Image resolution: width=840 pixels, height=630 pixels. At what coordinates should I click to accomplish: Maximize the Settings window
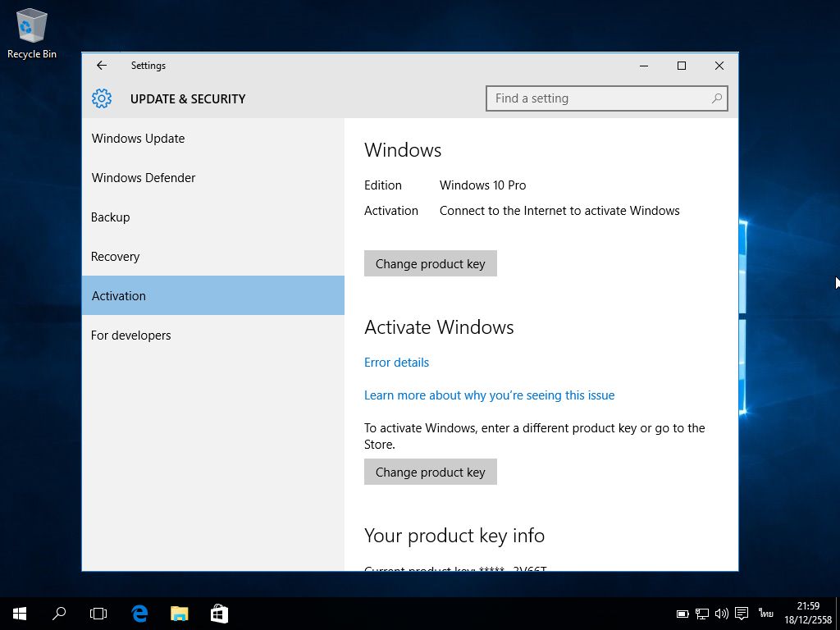(x=682, y=66)
